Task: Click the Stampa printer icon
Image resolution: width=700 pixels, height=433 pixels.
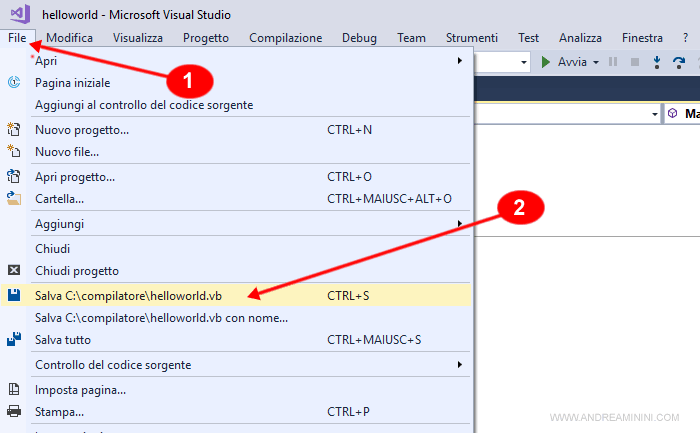Action: pos(14,411)
